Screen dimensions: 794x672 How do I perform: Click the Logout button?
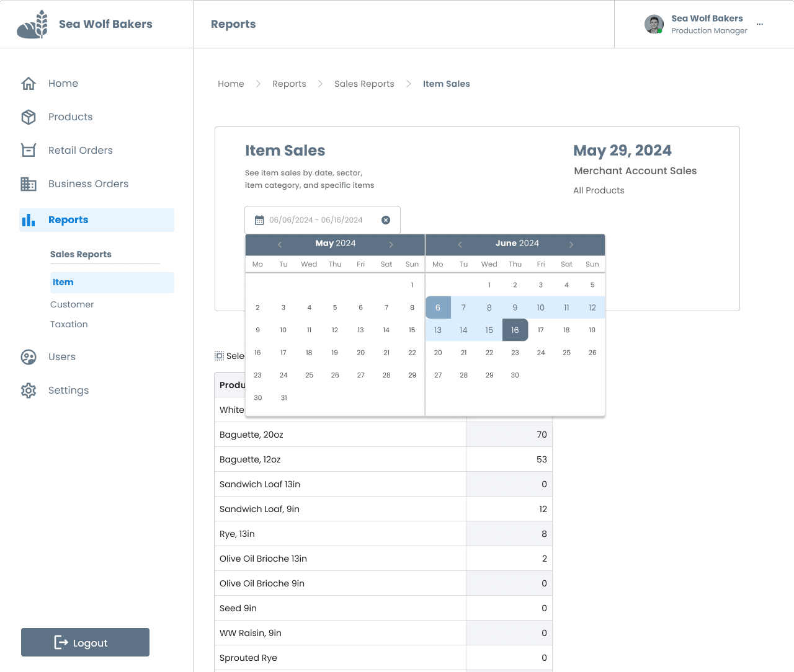click(85, 642)
